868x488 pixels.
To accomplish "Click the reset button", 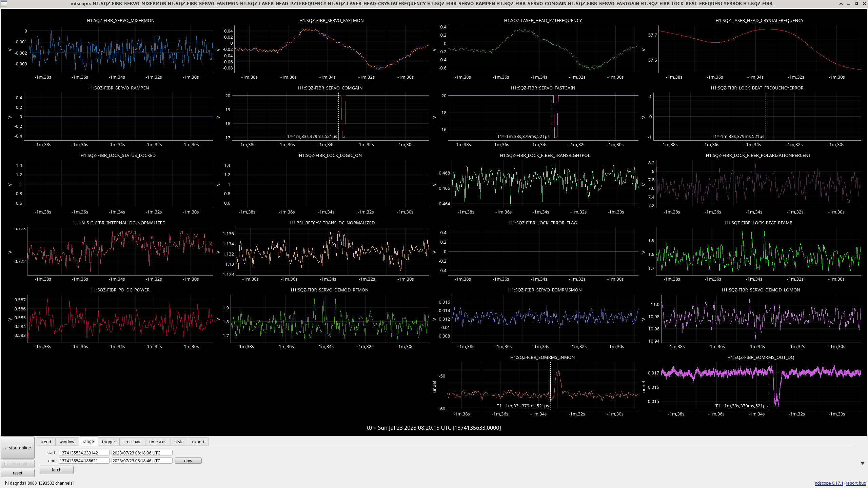I will [x=18, y=473].
